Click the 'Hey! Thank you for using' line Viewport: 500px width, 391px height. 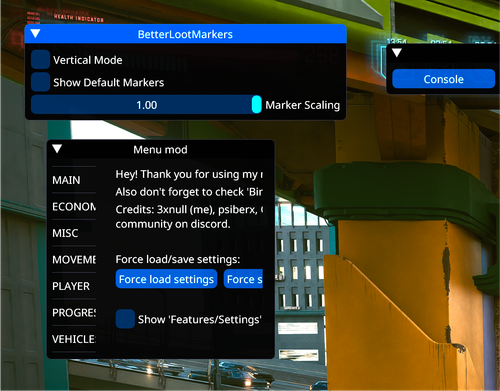[x=189, y=174]
